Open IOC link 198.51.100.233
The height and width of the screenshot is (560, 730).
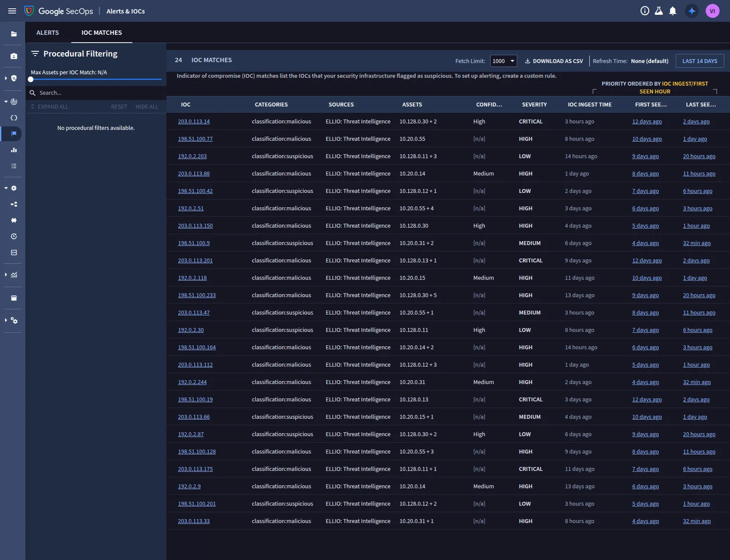pos(197,295)
